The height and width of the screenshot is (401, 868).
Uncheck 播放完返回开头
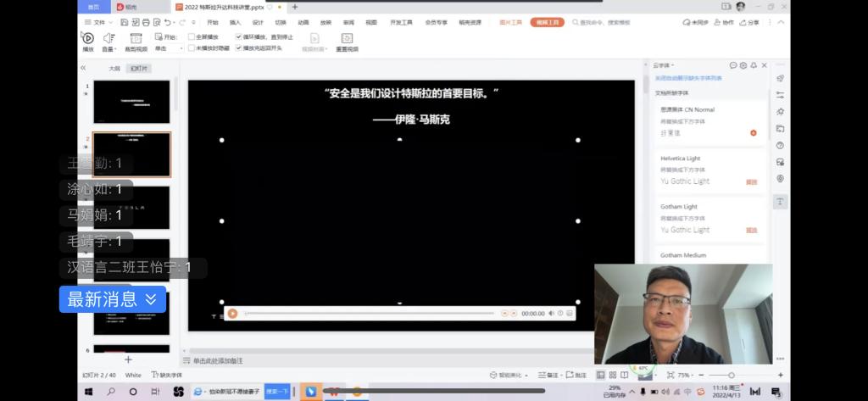tap(238, 48)
